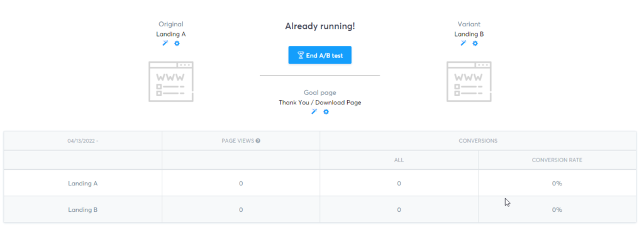Select the Landing B row in the table
The width and height of the screenshot is (644, 232).
click(320, 209)
